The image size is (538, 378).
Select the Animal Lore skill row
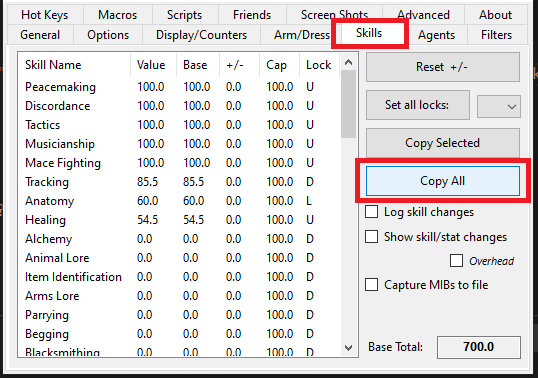(179, 258)
